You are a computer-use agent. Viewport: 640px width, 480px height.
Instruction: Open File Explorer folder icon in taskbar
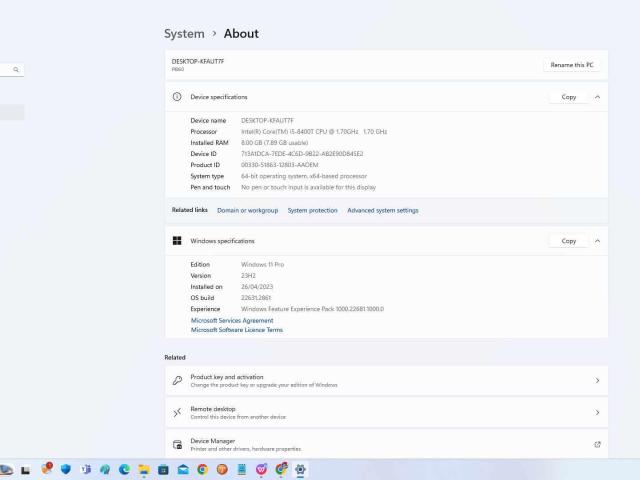(x=144, y=470)
